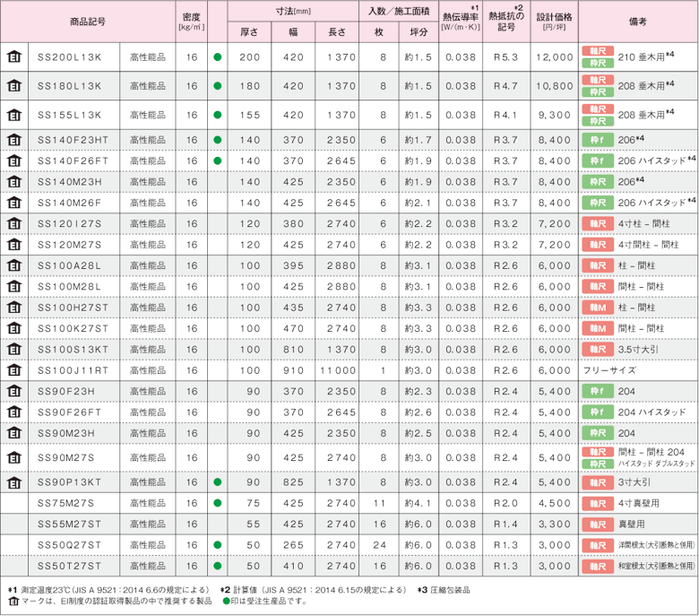
Task: Click the green dot in SS155L13K row
Action: pyautogui.click(x=217, y=116)
